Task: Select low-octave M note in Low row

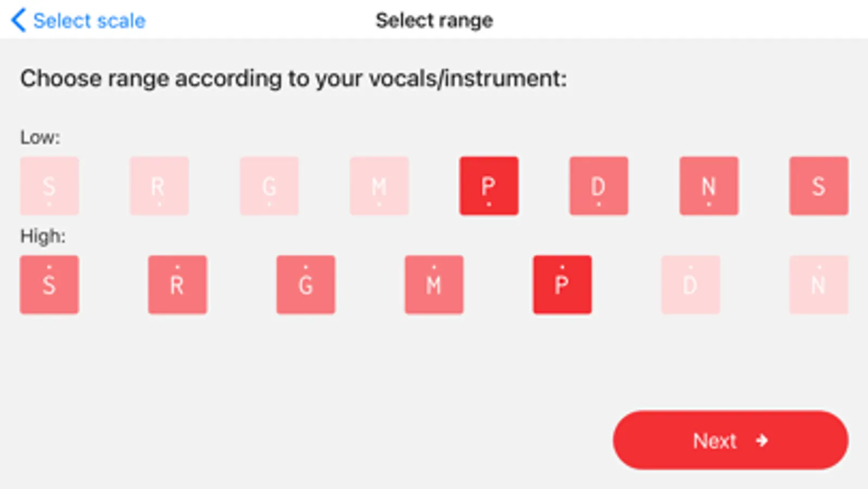Action: click(x=379, y=186)
